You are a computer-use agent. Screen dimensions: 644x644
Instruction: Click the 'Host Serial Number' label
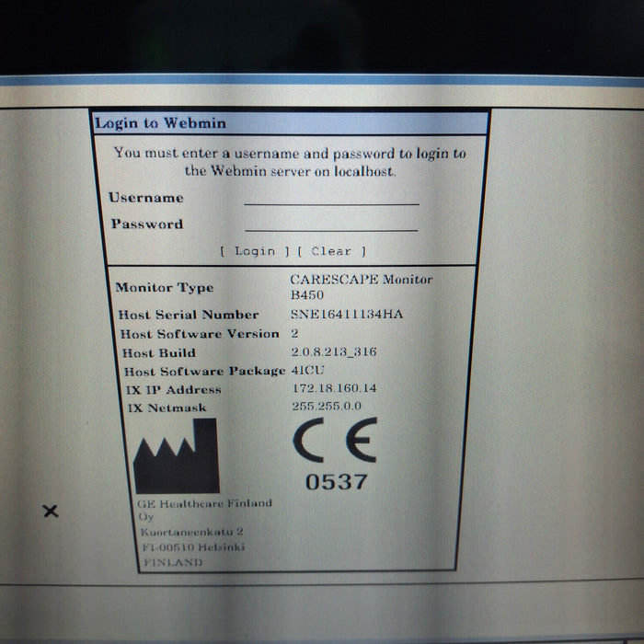[189, 315]
